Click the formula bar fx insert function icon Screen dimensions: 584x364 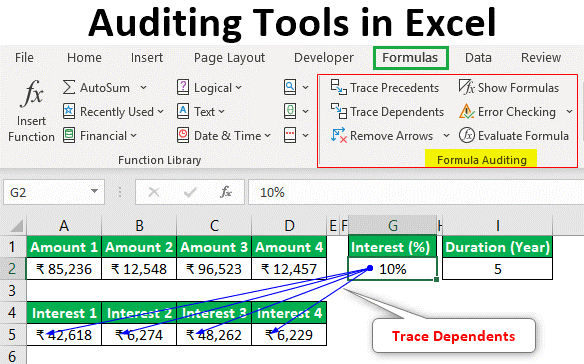tap(226, 192)
